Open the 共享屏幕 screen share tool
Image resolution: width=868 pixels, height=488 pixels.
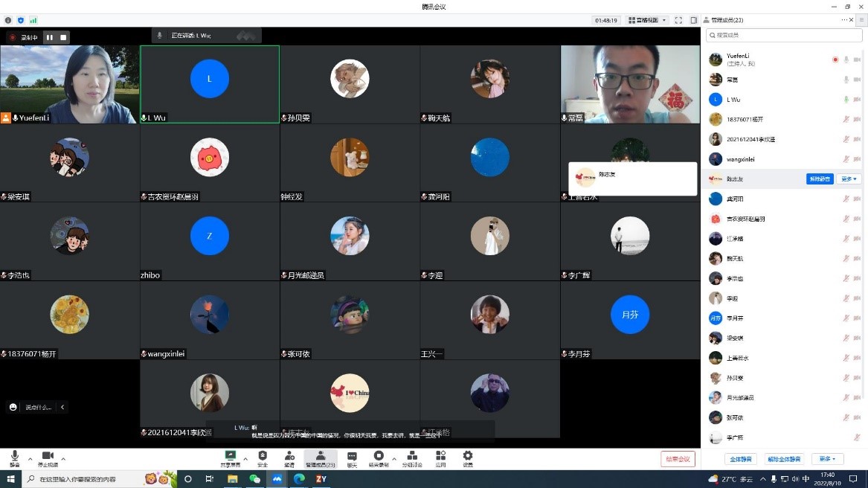coord(230,457)
